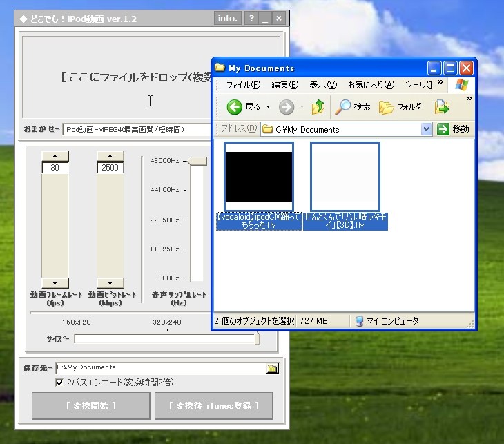Click the file drop area text
The width and height of the screenshot is (504, 444).
click(x=136, y=77)
